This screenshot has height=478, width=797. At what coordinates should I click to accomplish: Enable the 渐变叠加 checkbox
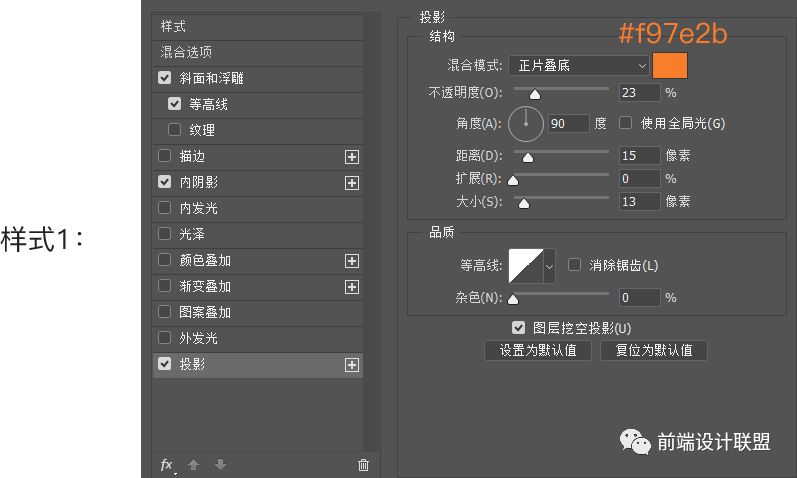coord(164,285)
